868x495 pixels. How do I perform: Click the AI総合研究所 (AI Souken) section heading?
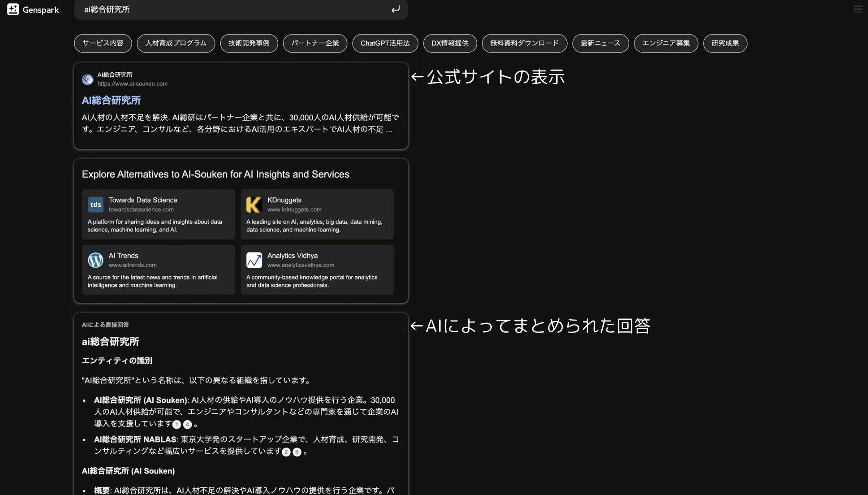pos(128,471)
